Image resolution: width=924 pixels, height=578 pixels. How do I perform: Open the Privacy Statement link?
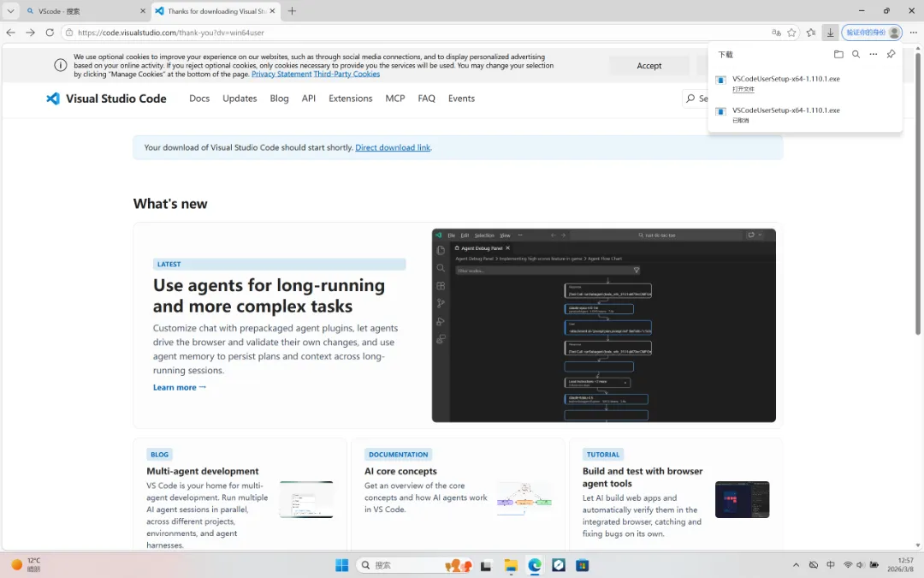pos(281,74)
